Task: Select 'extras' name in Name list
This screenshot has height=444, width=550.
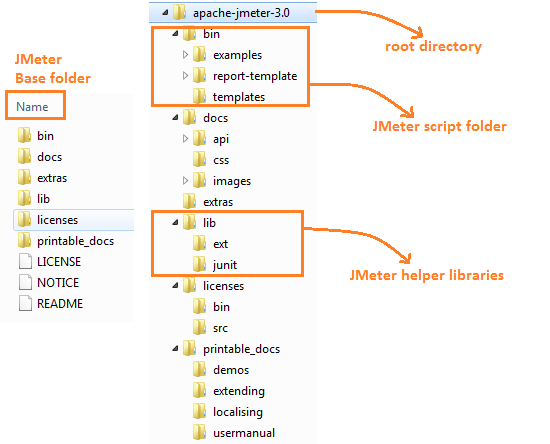Action: pyautogui.click(x=52, y=178)
